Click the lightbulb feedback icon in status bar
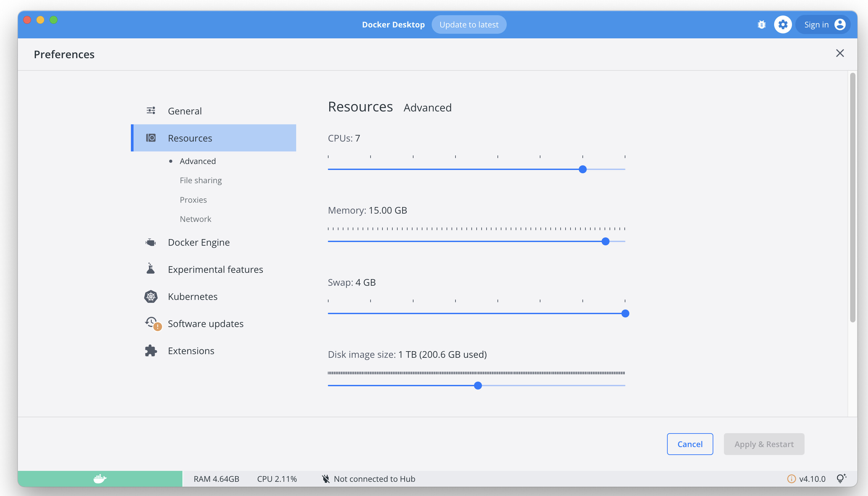Viewport: 868px width, 496px height. pyautogui.click(x=841, y=478)
